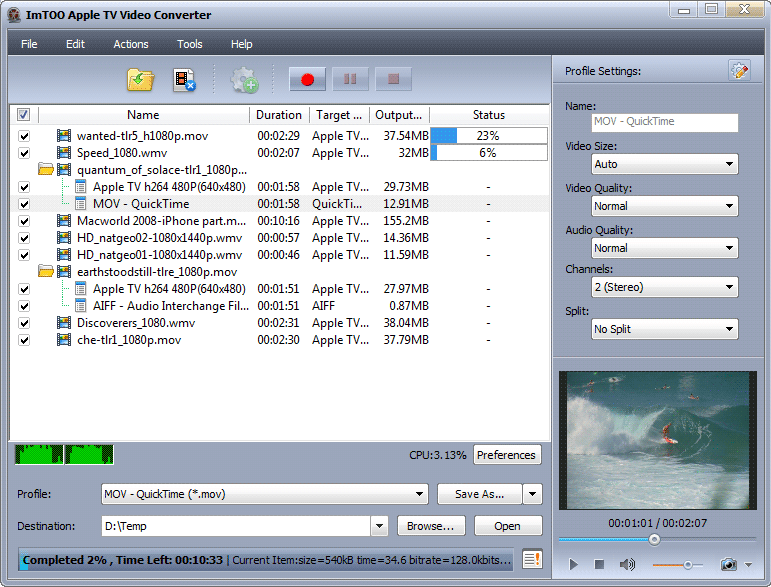Open the Tools menu

click(x=190, y=44)
